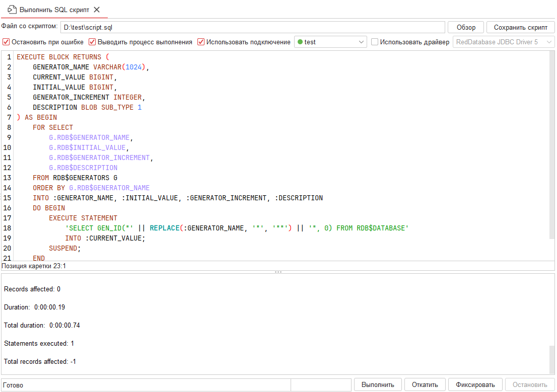Click Сохранить скрипт to save the script
This screenshot has height=392, width=557.
[520, 27]
